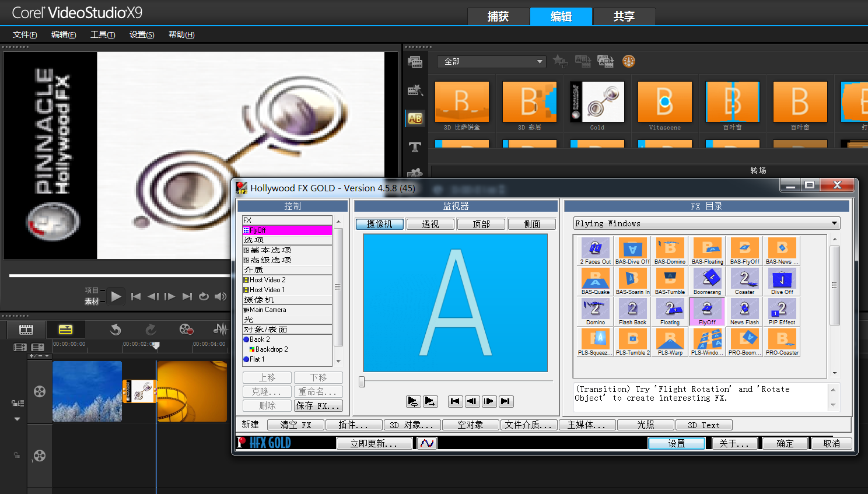Select the 摄像机 camera view toggle
This screenshot has height=494, width=868.
click(x=379, y=224)
